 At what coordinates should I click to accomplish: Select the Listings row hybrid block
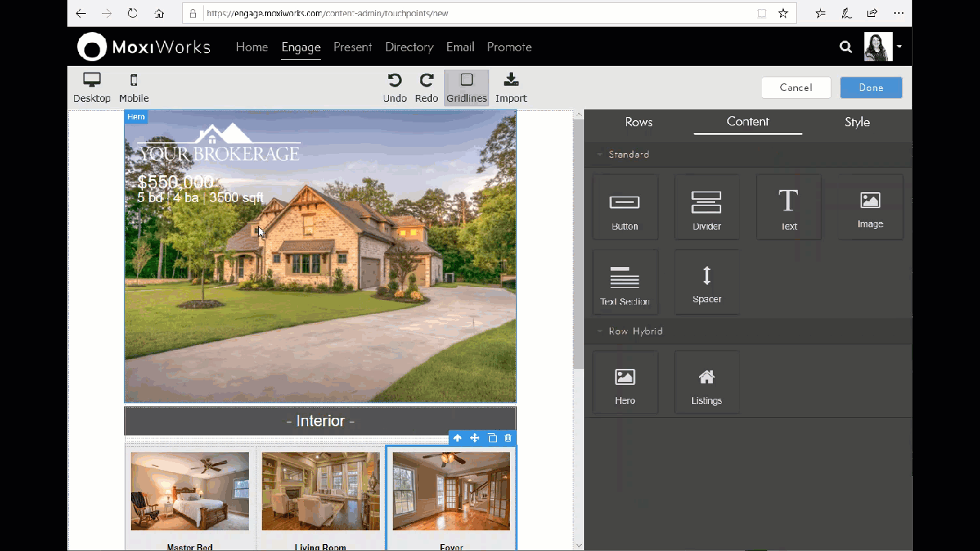pyautogui.click(x=706, y=383)
